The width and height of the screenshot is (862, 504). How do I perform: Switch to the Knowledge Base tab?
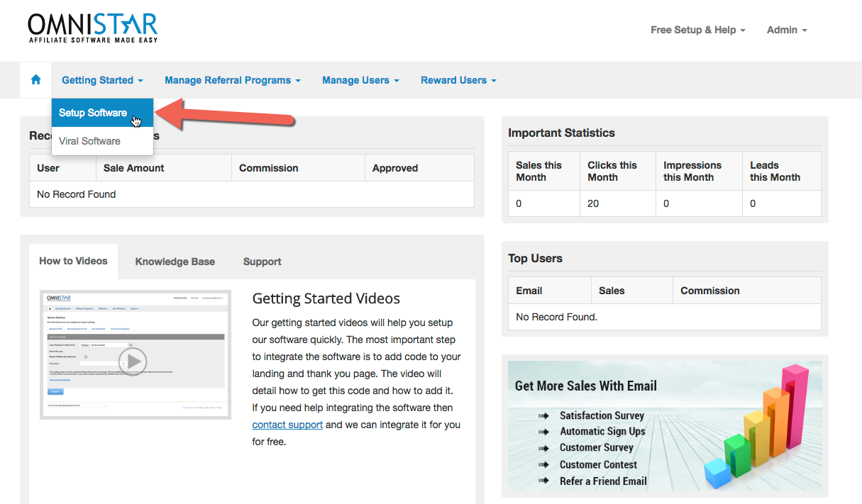pos(175,262)
